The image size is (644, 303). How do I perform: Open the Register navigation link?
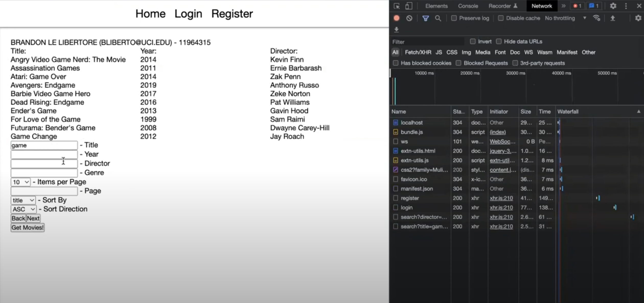tap(232, 14)
